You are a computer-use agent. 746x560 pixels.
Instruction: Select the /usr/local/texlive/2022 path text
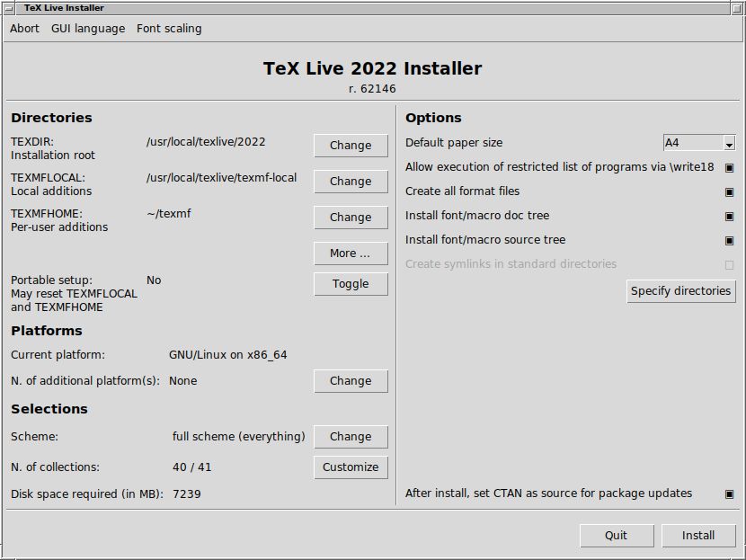pos(206,142)
